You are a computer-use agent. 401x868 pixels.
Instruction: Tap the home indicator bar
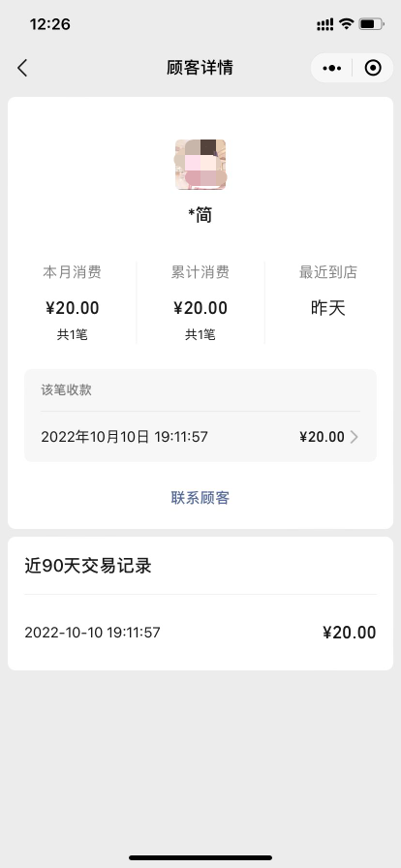point(200,858)
